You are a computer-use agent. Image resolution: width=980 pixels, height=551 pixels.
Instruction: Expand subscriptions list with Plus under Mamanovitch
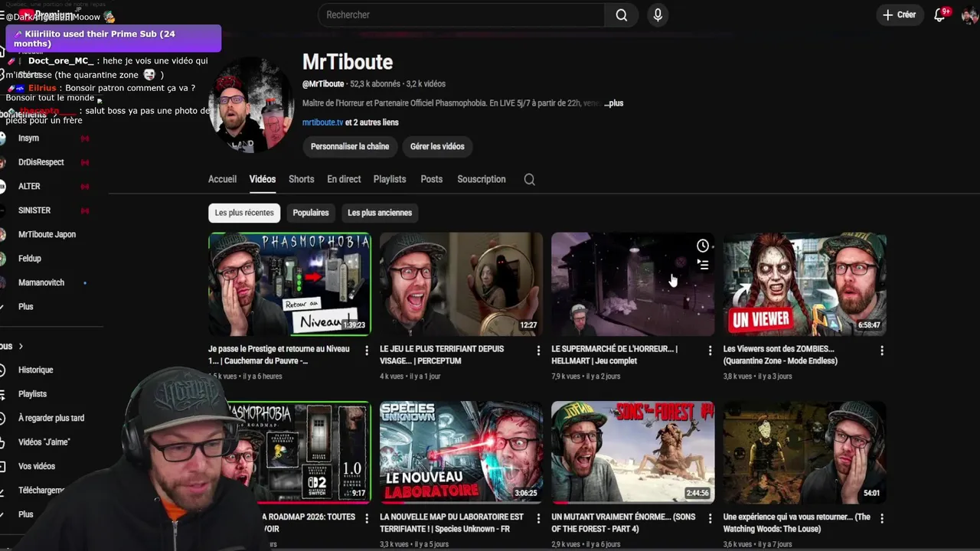point(26,307)
